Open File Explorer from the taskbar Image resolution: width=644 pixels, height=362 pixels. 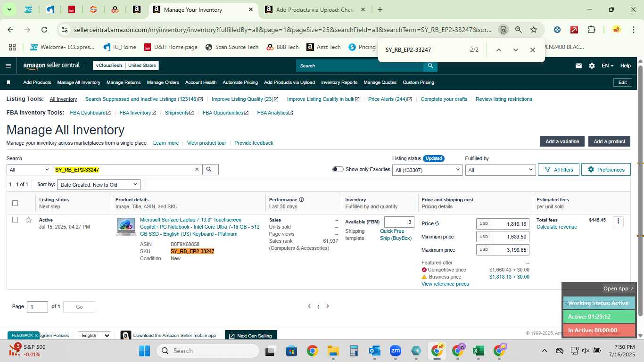[333, 351]
